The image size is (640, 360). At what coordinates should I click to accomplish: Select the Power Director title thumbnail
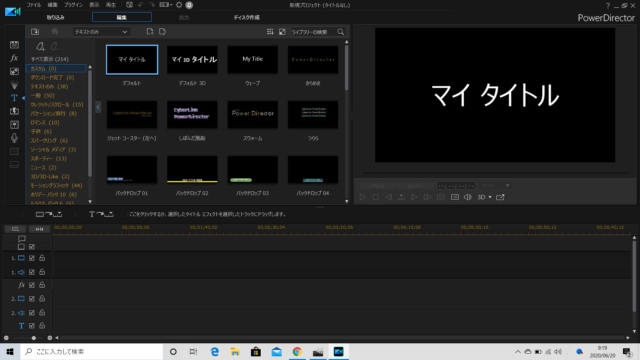coord(253,115)
